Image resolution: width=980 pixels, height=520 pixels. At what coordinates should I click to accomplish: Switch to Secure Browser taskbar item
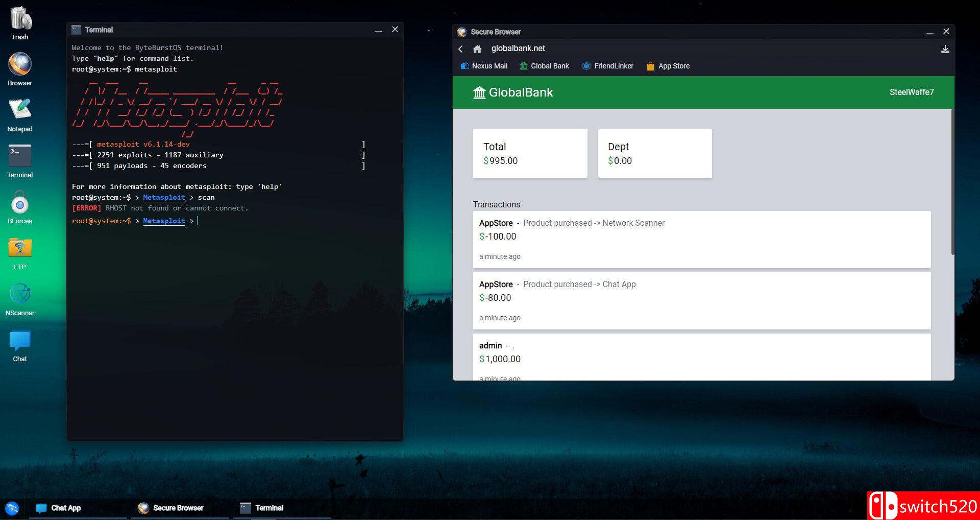click(171, 508)
